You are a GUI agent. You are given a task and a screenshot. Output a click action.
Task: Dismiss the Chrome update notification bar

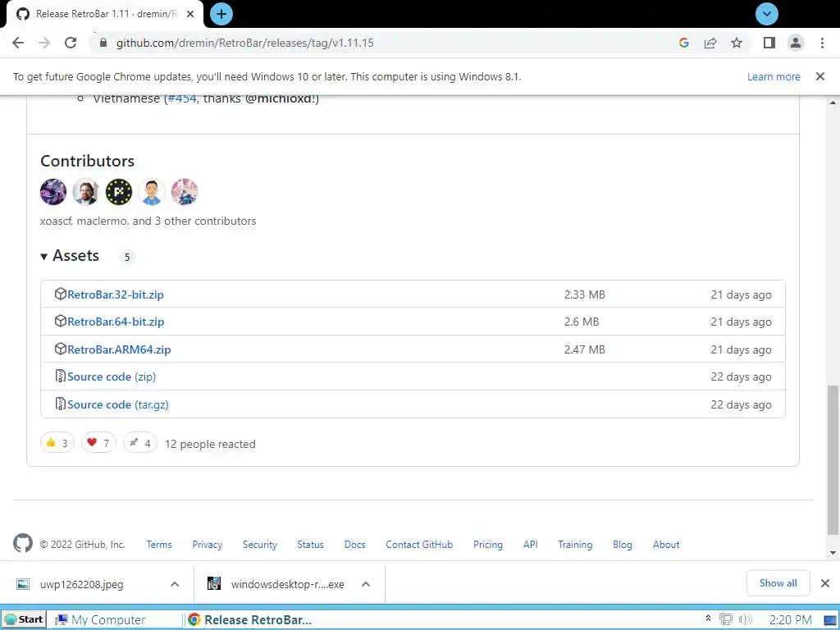(820, 76)
